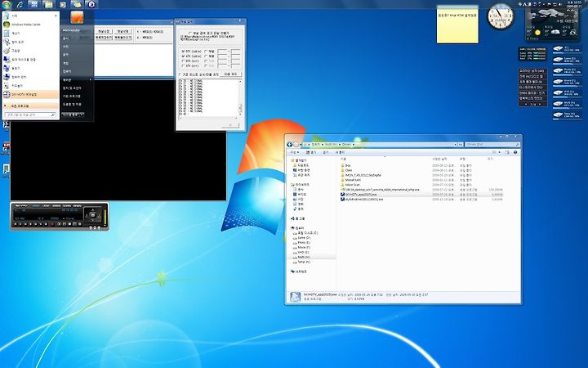The width and height of the screenshot is (588, 368).
Task: Click the directional pad on the HDTV control panel
Action: point(92,215)
